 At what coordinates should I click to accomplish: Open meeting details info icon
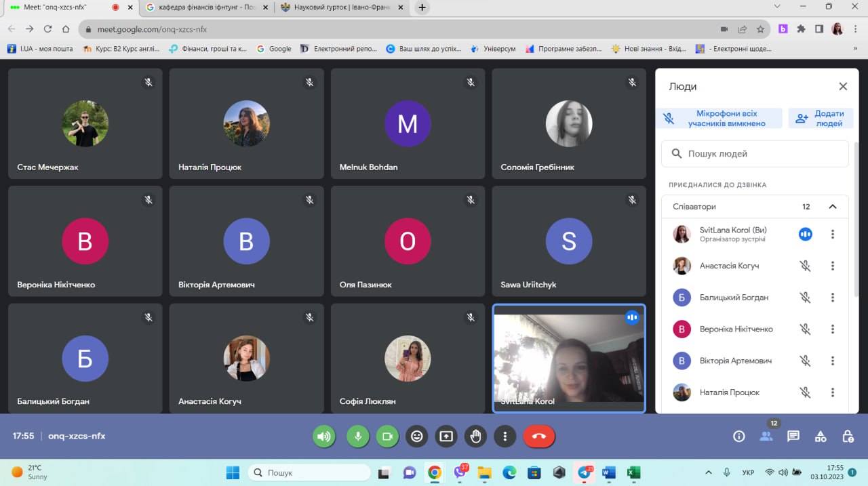[x=739, y=437]
